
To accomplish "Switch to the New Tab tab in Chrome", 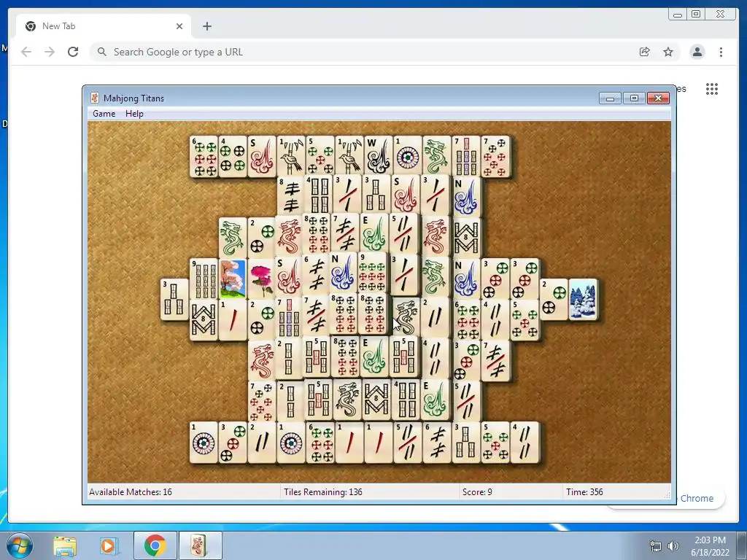I will 104,26.
